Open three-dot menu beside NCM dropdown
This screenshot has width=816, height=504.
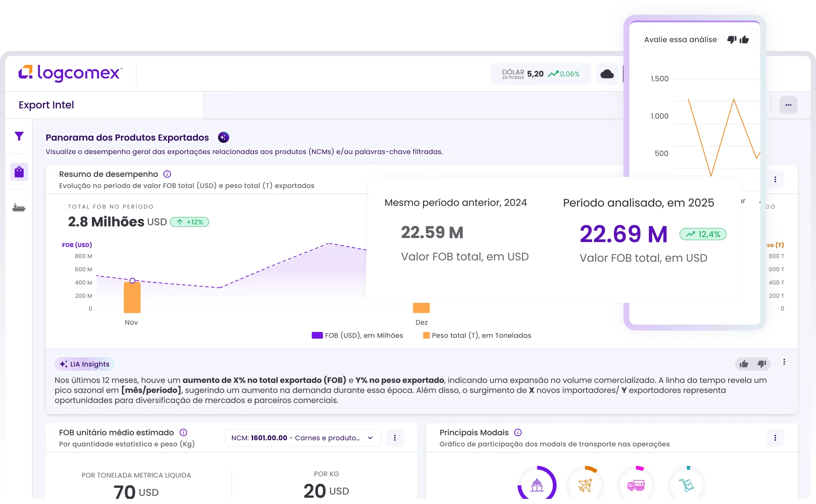tap(395, 438)
